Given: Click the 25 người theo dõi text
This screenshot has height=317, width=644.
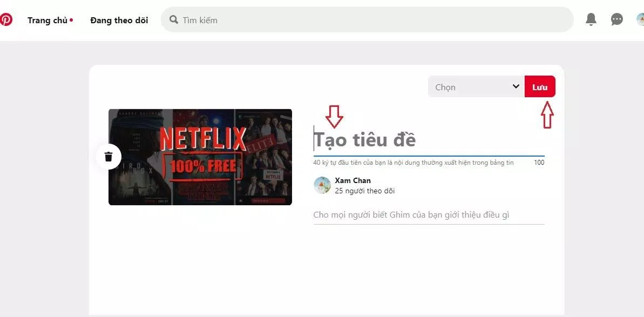Looking at the screenshot, I should [364, 191].
